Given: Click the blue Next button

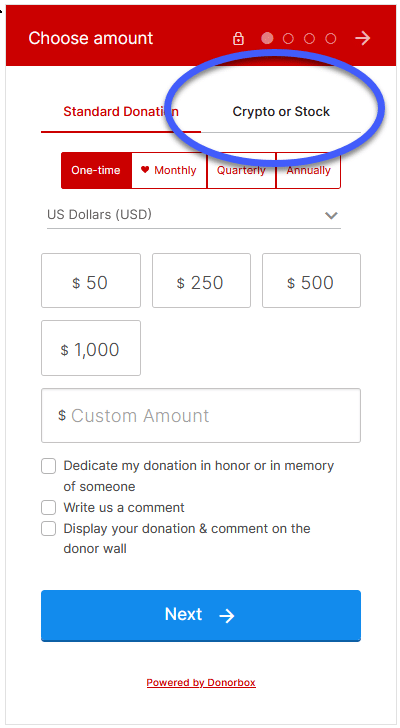Looking at the screenshot, I should click(x=201, y=616).
